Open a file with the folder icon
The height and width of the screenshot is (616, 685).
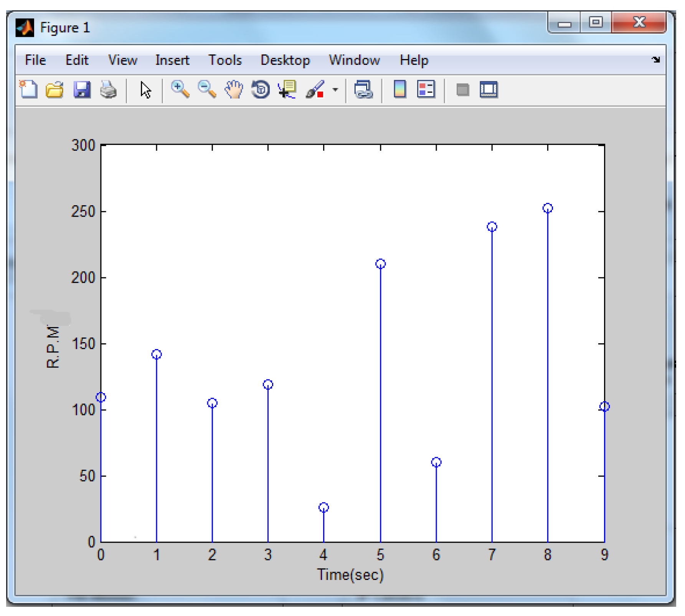tap(54, 90)
